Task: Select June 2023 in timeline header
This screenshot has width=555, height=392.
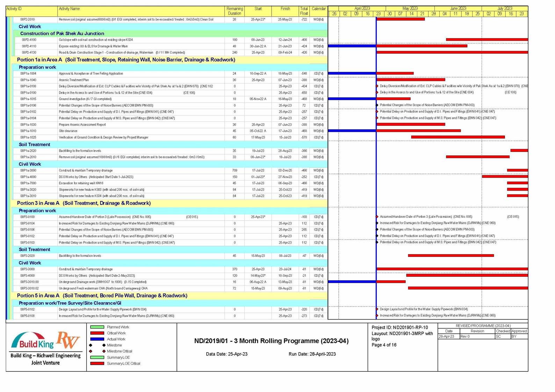Action: tap(458, 8)
